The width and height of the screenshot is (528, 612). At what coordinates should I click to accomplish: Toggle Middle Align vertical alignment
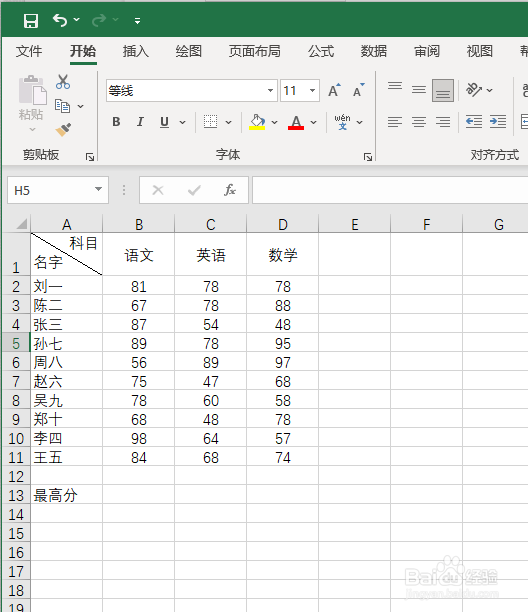(419, 90)
